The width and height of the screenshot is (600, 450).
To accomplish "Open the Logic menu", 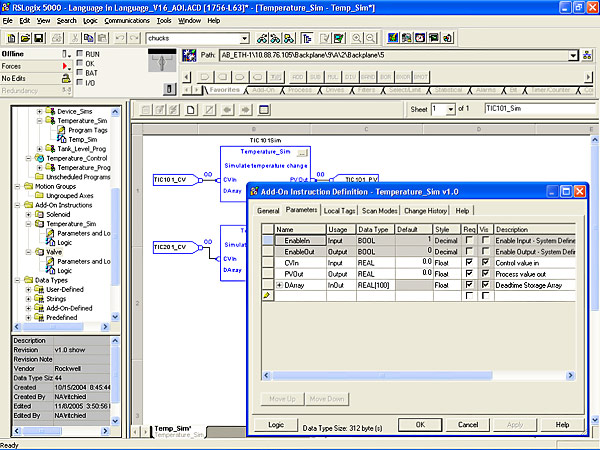I will coord(90,21).
